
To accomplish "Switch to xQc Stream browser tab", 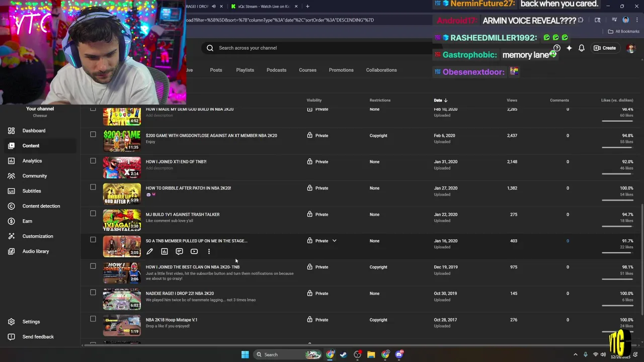I will pos(264,6).
